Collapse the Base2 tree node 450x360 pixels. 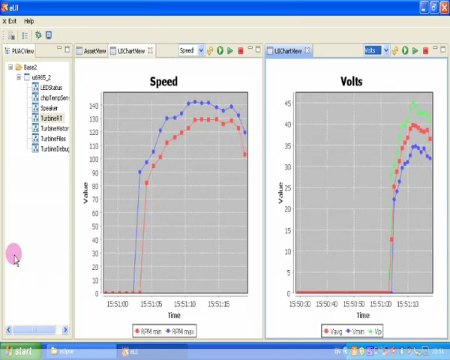tap(11, 67)
